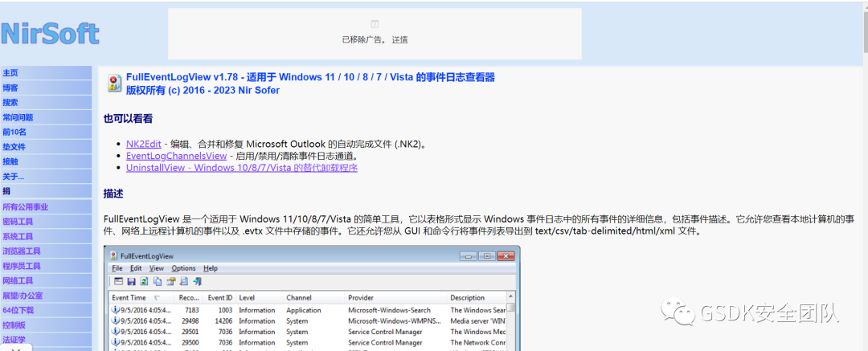Screen dimensions: 868x351
Task: Open the 前10名 sidebar link
Action: [14, 132]
